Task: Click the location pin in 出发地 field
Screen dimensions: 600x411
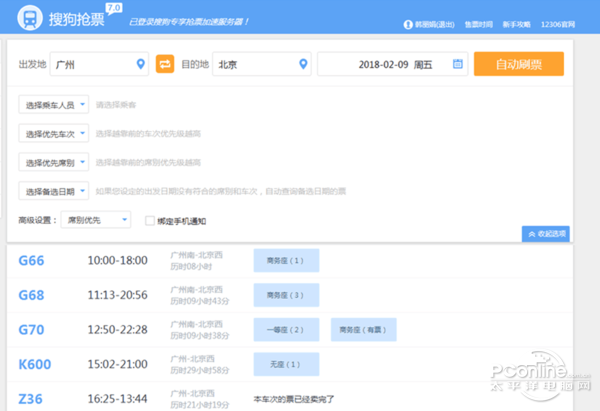Action: (141, 65)
